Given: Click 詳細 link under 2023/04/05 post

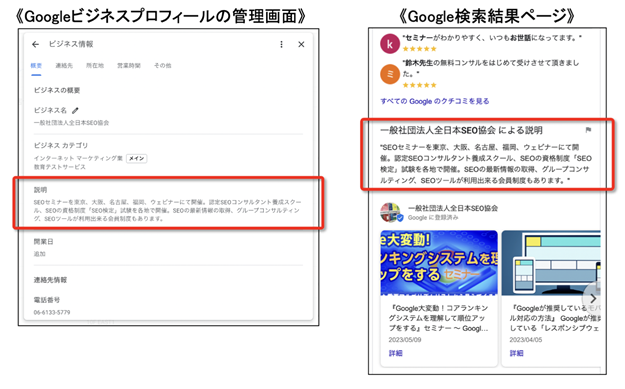Looking at the screenshot, I should [x=516, y=353].
